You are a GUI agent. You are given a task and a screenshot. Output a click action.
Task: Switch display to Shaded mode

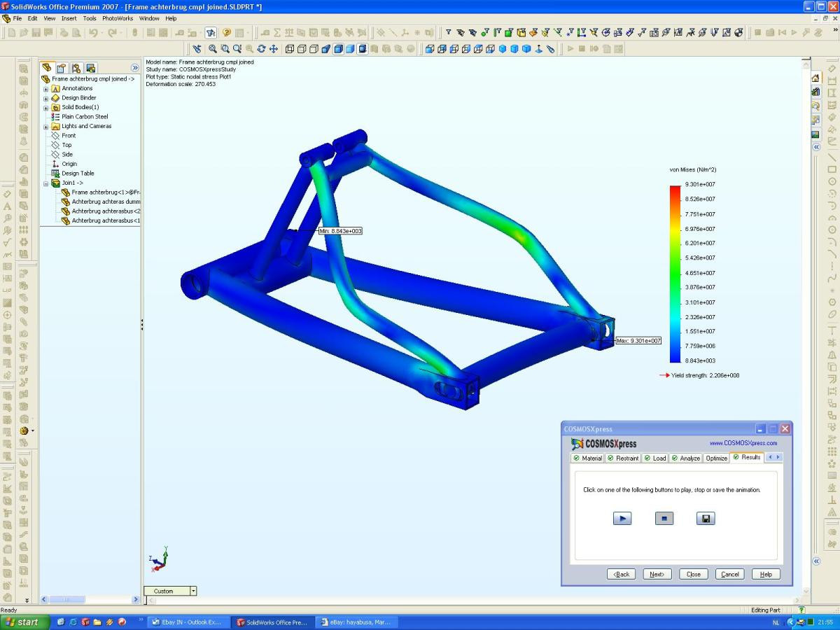(x=350, y=49)
